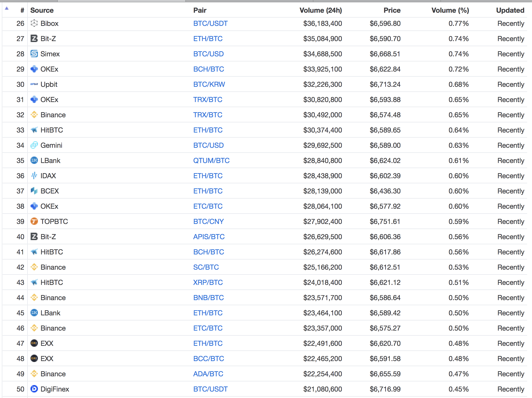Viewport: 532px width, 398px height.
Task: Open the ETH/BTC pair link for Bit-Z
Action: click(208, 38)
